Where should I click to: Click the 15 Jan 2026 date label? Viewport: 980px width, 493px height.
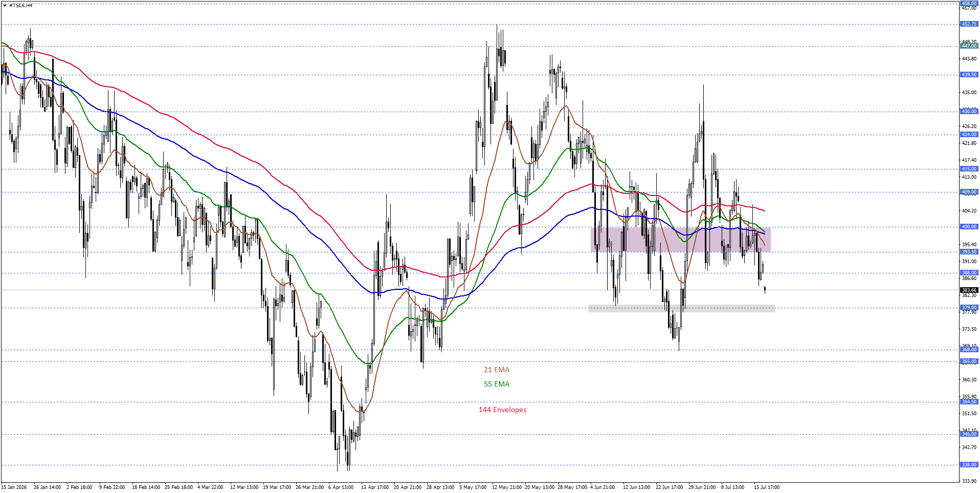coord(14,487)
